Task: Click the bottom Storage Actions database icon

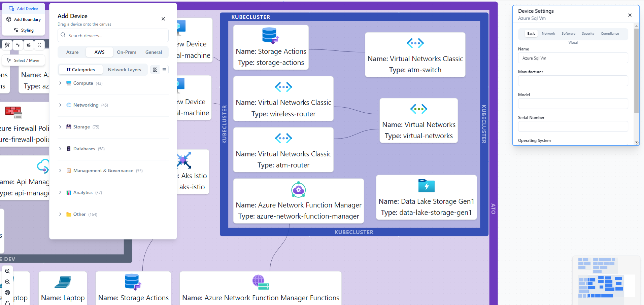Action: point(133,282)
